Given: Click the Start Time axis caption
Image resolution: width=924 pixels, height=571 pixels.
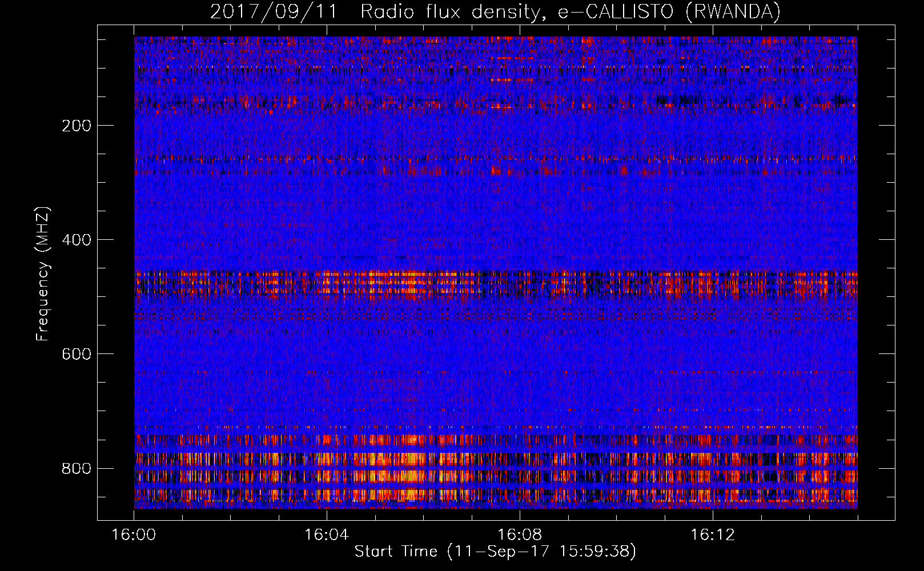Looking at the screenshot, I should pyautogui.click(x=495, y=552).
